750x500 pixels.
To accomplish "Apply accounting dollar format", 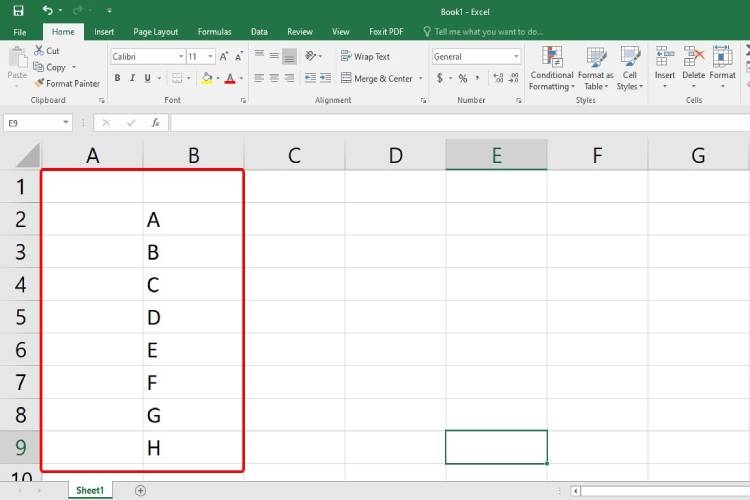I will coord(440,78).
